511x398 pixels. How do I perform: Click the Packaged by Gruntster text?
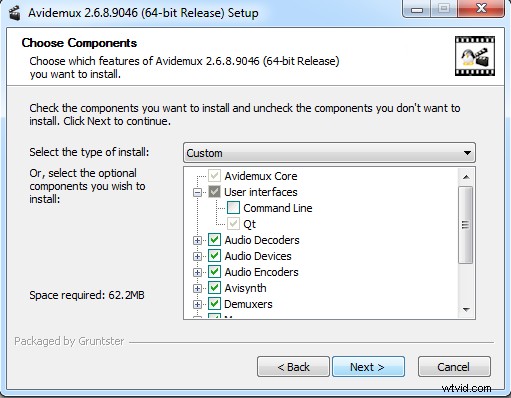tap(69, 341)
